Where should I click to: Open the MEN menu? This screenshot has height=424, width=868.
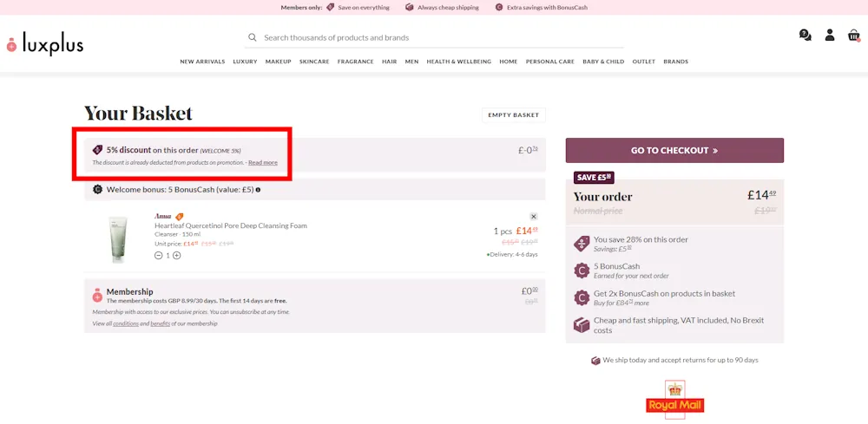(411, 62)
